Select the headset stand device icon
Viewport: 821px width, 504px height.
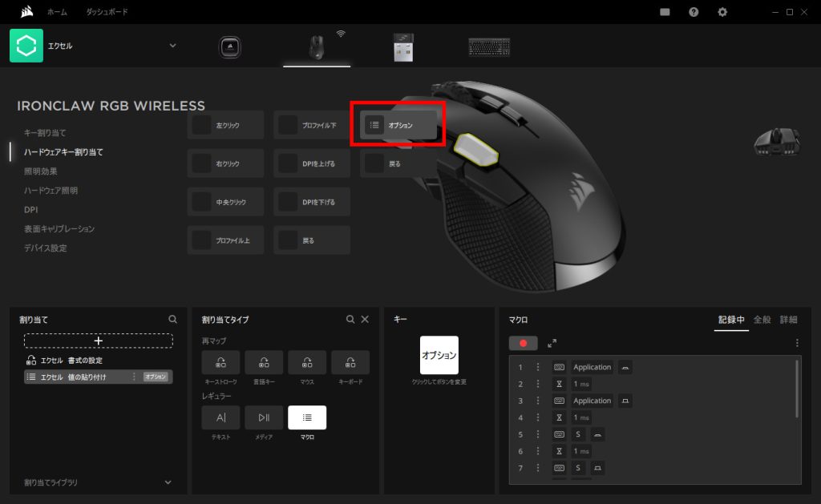coord(230,47)
